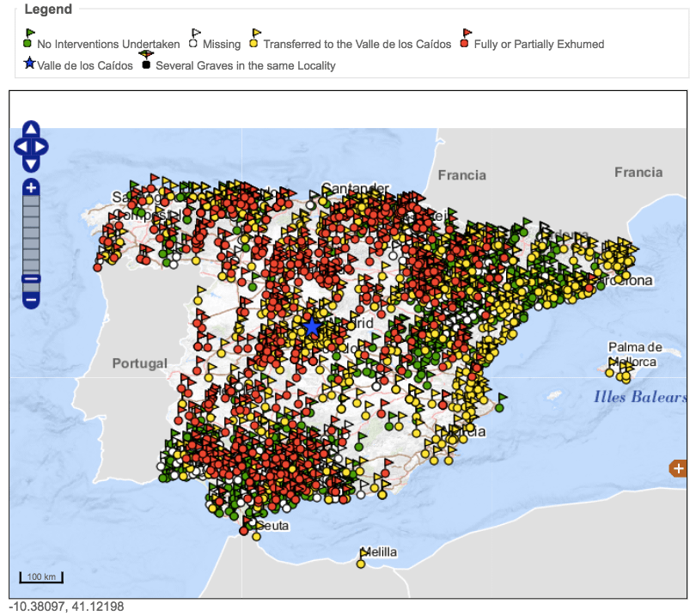The width and height of the screenshot is (696, 616).
Task: Click the blue star legend icon
Action: coord(29,63)
